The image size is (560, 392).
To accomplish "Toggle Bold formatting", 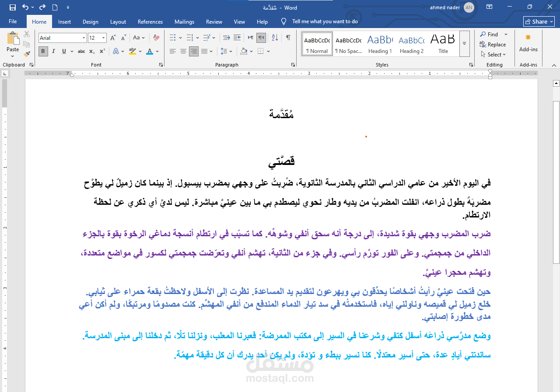I will 43,51.
